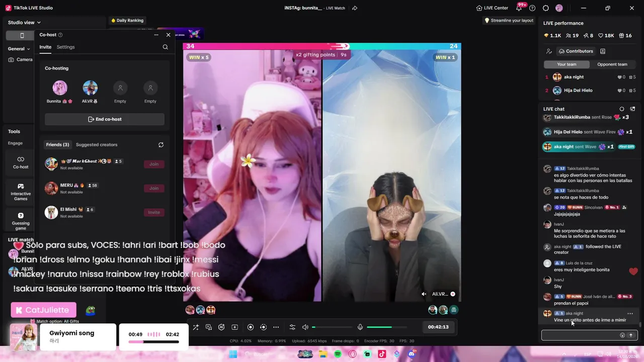Mute the speaker volume icon

click(x=305, y=327)
